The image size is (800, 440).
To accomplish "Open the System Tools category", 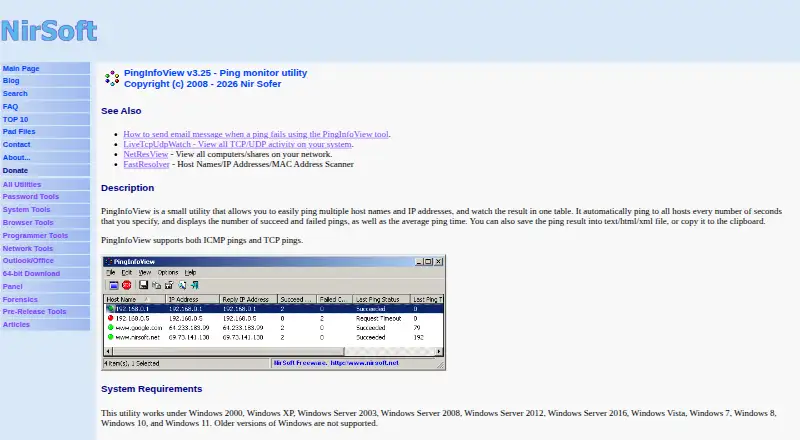I will (27, 210).
